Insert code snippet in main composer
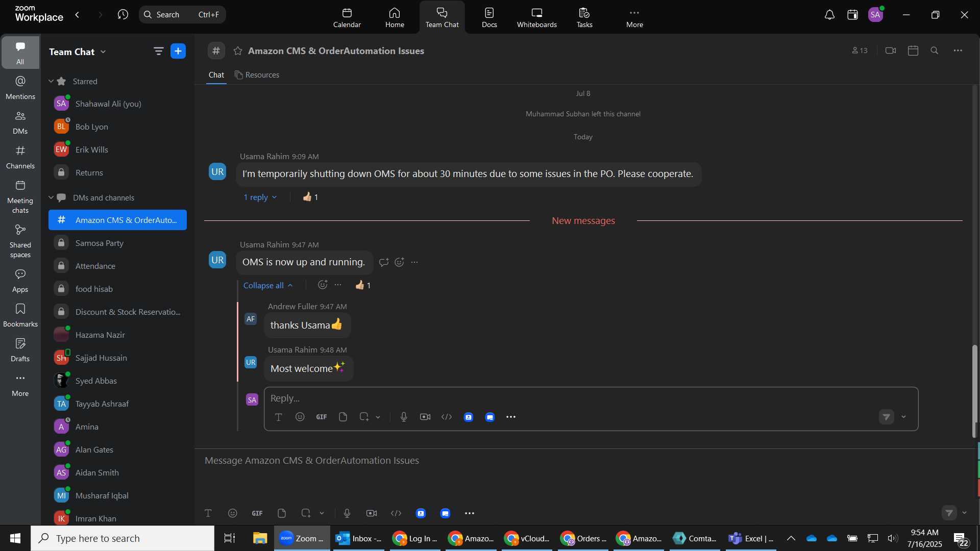The height and width of the screenshot is (551, 980). click(396, 513)
